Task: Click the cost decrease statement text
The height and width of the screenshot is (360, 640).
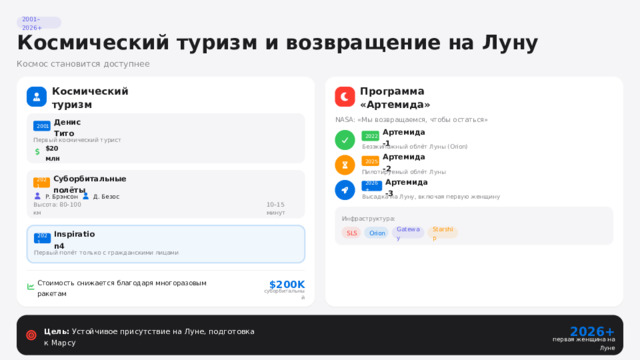Action: (x=122, y=288)
